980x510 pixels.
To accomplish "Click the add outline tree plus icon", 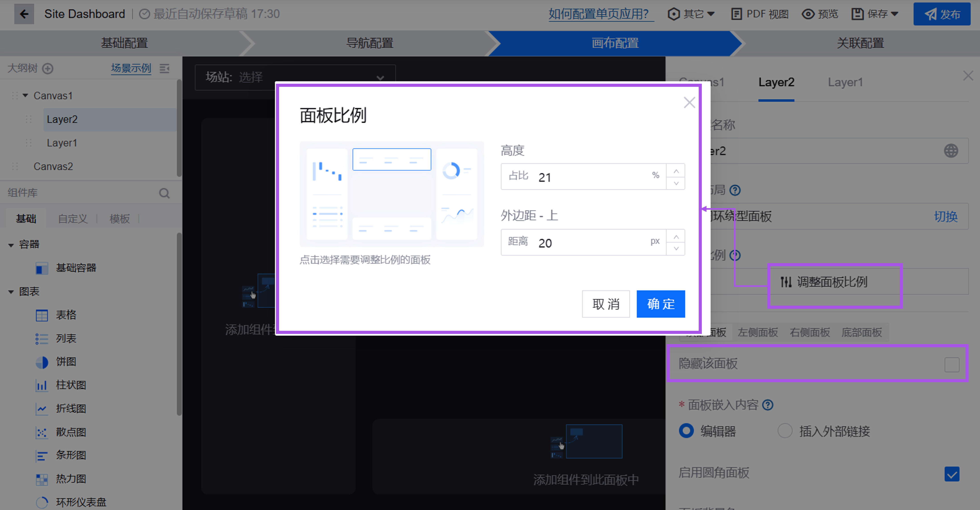I will click(x=48, y=69).
